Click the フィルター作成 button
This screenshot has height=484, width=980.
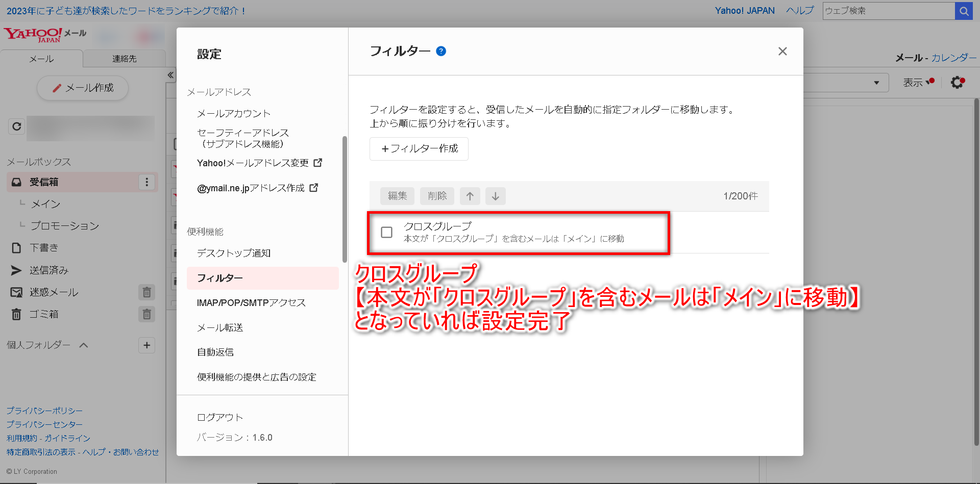419,148
